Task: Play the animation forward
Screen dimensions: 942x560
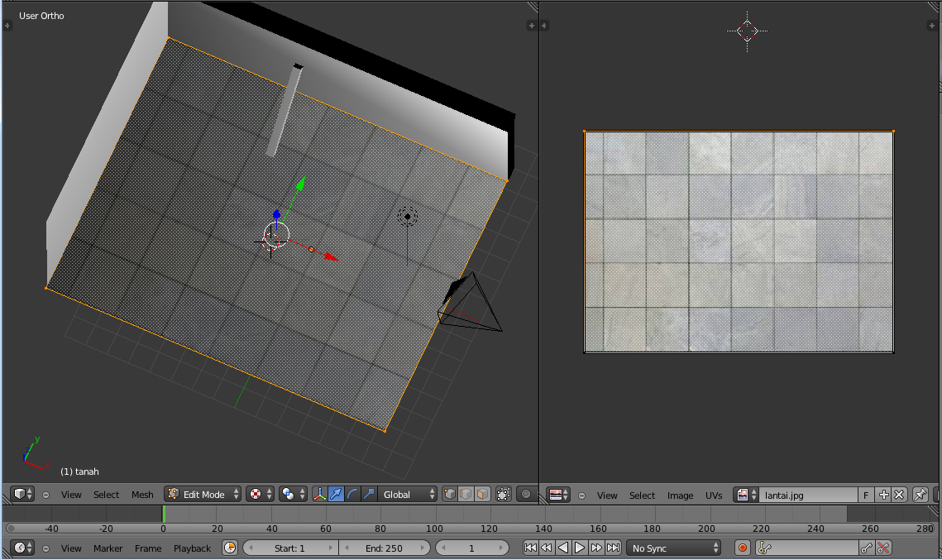Action: pyautogui.click(x=579, y=548)
